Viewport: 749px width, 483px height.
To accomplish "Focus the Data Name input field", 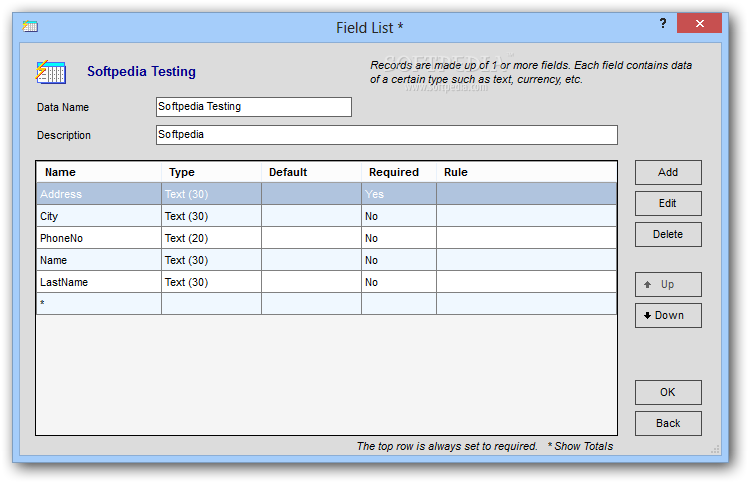I will tap(254, 107).
